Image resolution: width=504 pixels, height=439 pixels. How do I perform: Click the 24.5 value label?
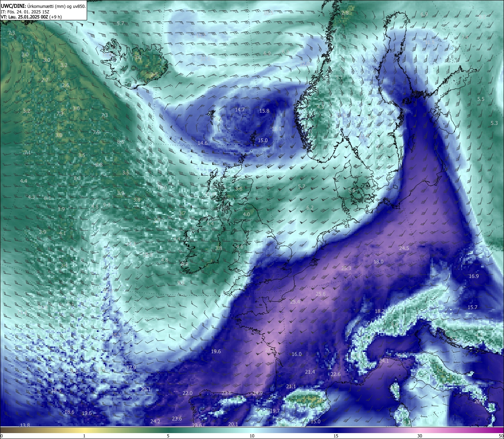point(404,248)
